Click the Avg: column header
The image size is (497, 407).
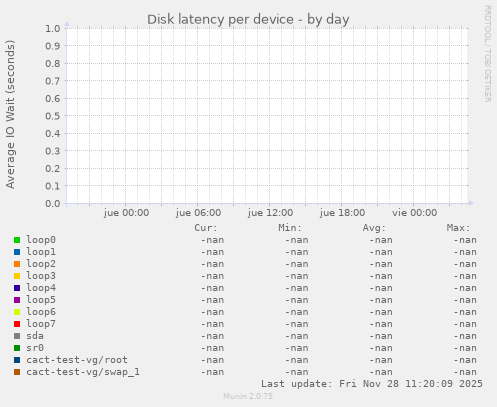tap(374, 228)
